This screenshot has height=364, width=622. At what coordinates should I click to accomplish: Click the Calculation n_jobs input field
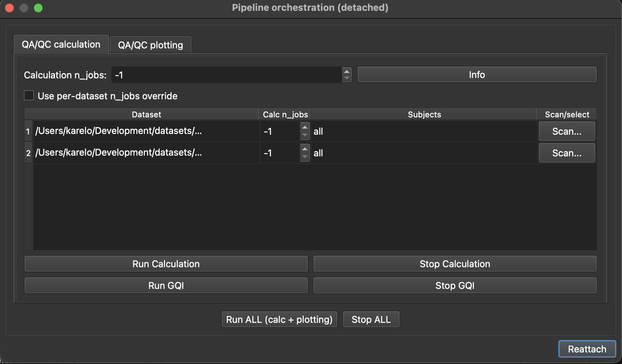click(x=226, y=75)
